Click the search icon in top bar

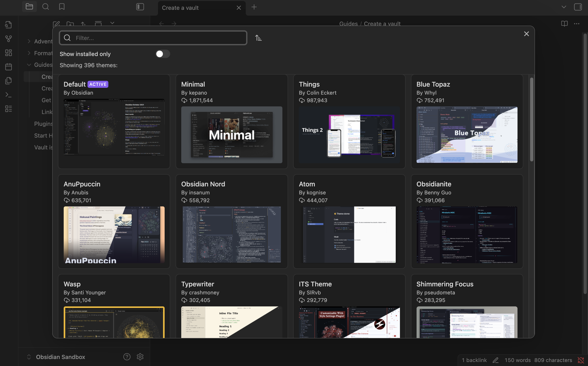click(46, 7)
